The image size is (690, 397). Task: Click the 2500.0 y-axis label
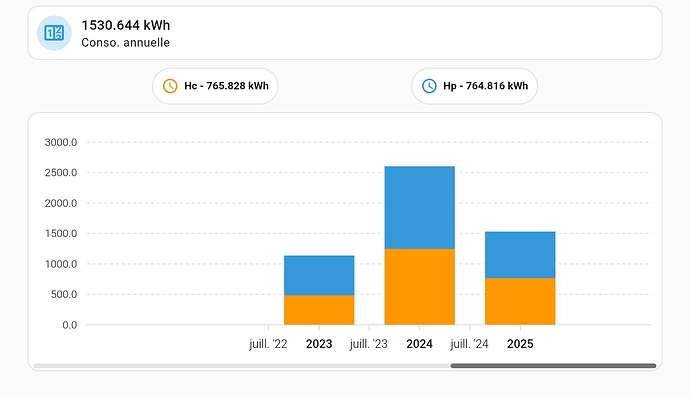point(61,173)
